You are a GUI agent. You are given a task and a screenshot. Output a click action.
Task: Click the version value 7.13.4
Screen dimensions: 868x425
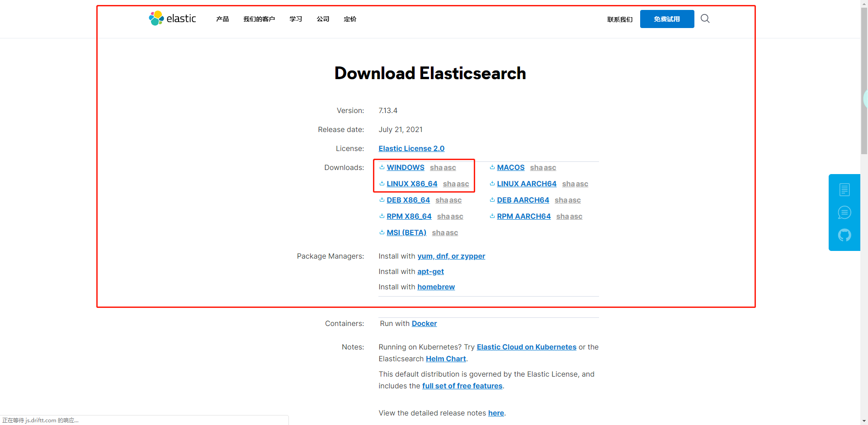coord(388,110)
